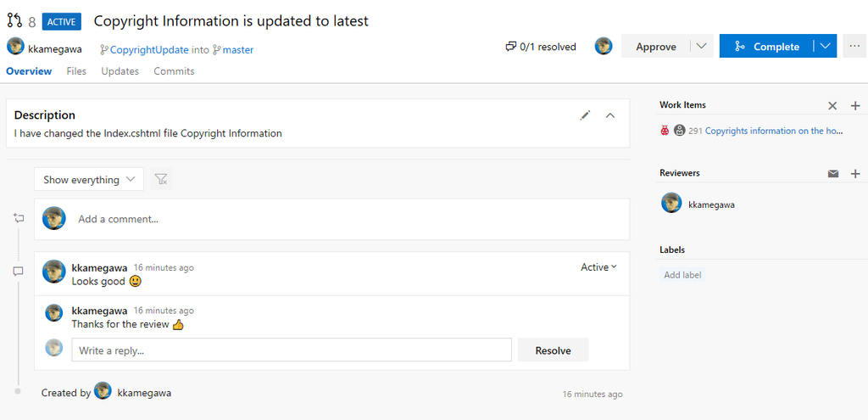Open the Complete options dropdown arrow
This screenshot has height=420, width=868.
[x=826, y=47]
